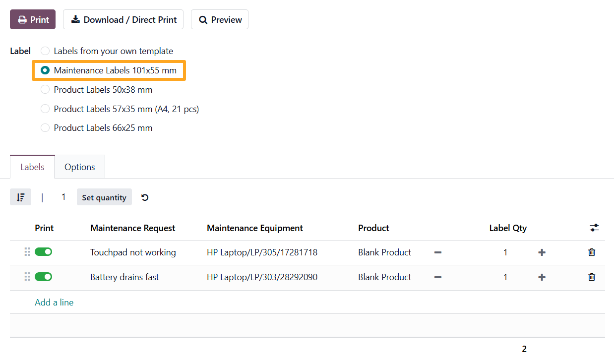Click the Set quantity button
The height and width of the screenshot is (364, 614).
pos(104,197)
